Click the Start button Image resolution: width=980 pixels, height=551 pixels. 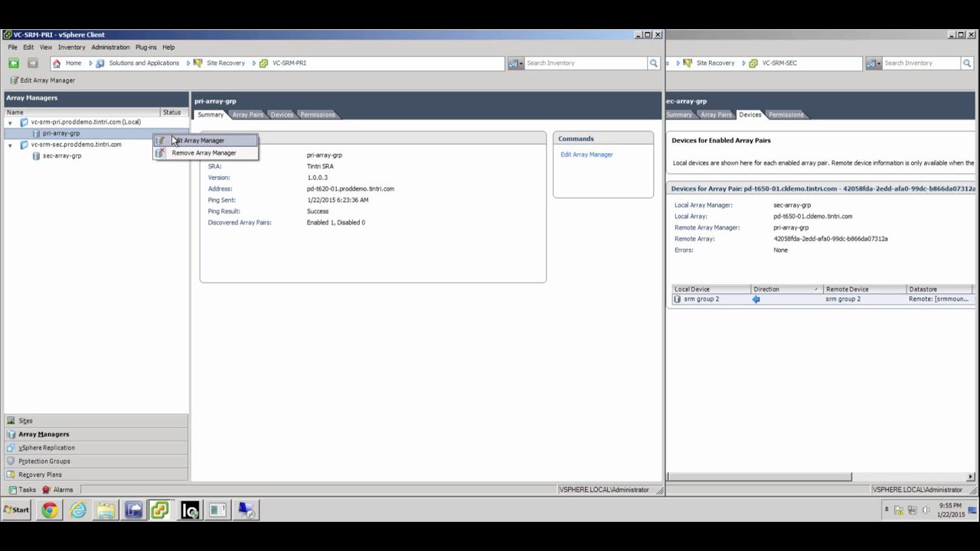tap(16, 510)
